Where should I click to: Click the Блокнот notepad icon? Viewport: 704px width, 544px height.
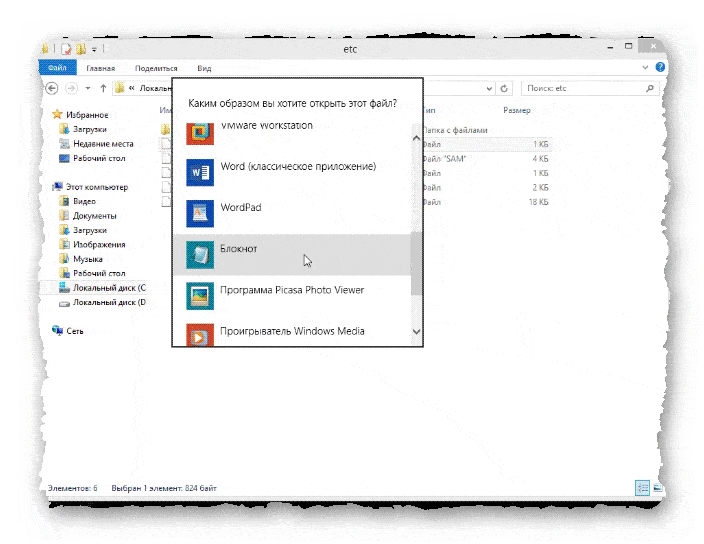pyautogui.click(x=200, y=255)
